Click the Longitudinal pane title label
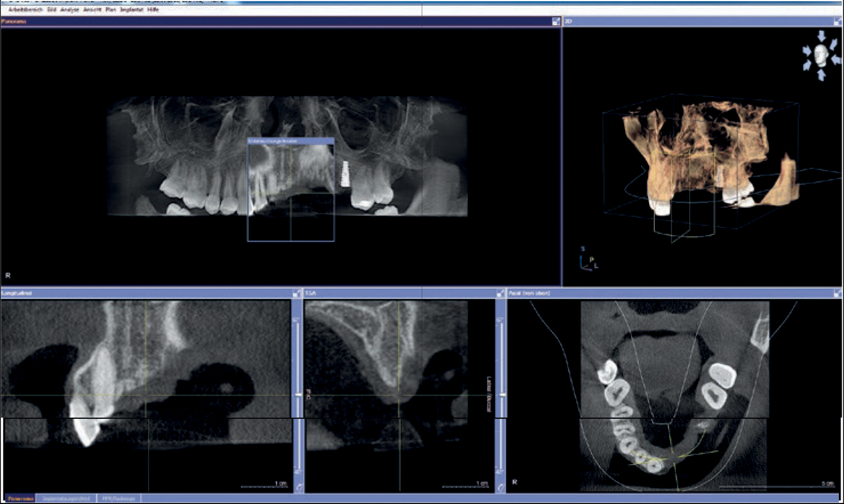The image size is (844, 504). [x=17, y=293]
